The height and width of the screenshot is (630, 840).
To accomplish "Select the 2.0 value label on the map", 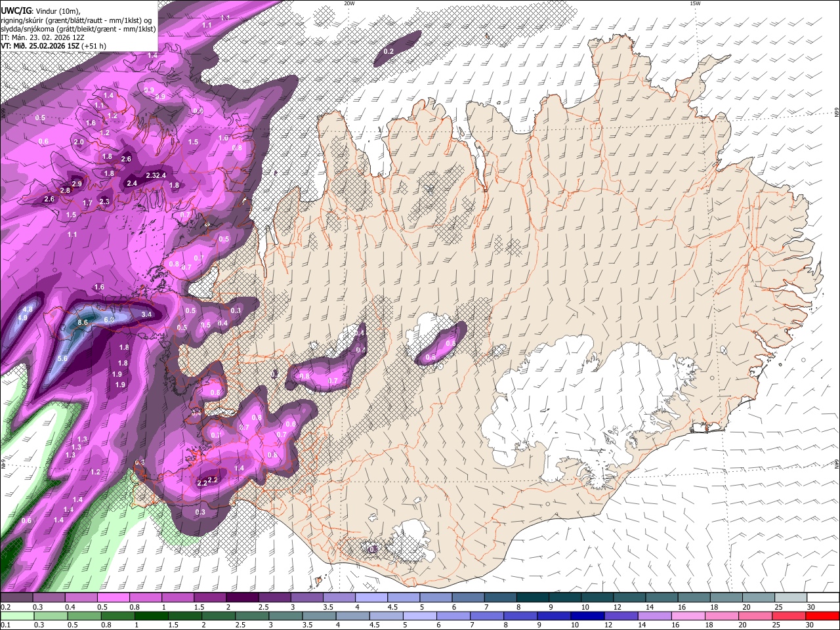I will [79, 142].
